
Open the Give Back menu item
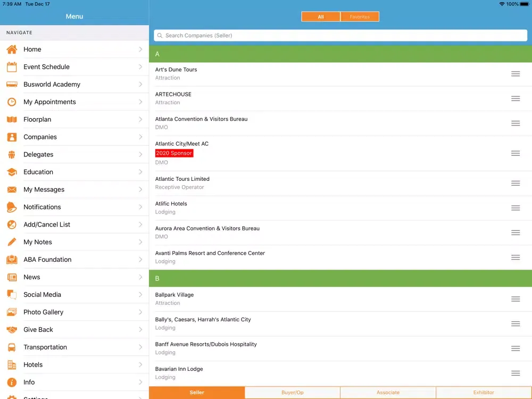point(74,330)
